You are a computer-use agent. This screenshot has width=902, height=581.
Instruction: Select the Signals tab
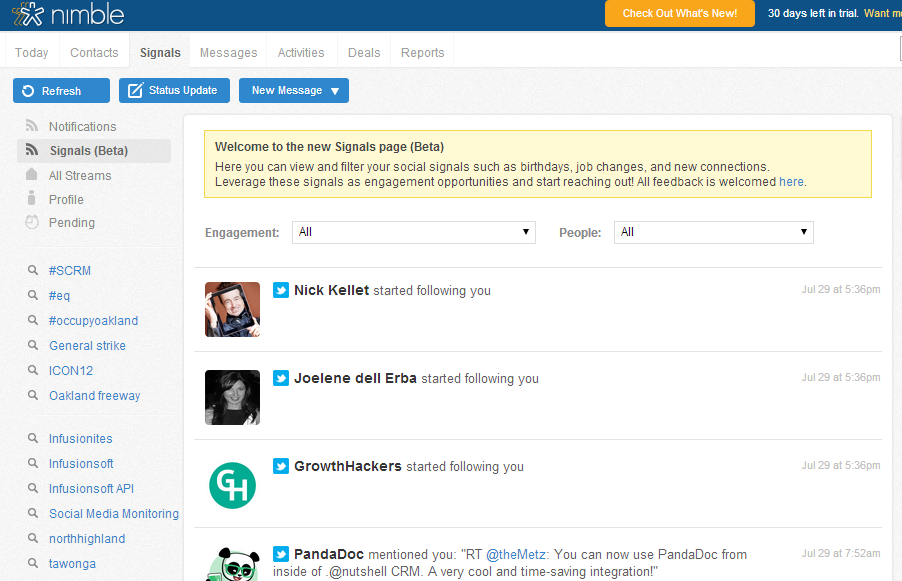coord(160,52)
